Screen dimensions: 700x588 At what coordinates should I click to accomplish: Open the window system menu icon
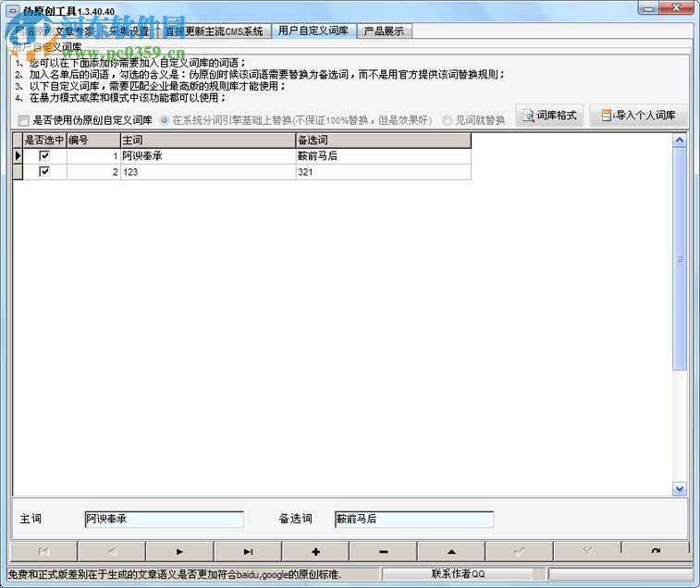(x=14, y=10)
